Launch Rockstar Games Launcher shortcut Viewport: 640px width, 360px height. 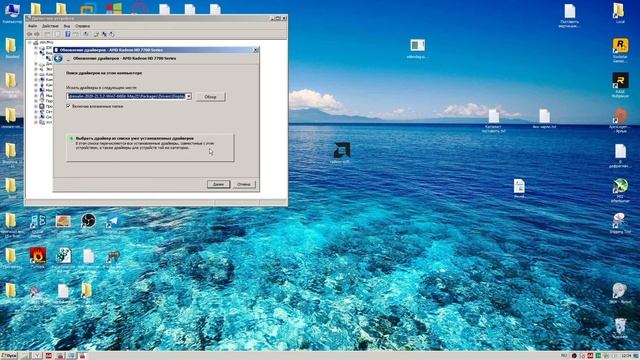[620, 50]
